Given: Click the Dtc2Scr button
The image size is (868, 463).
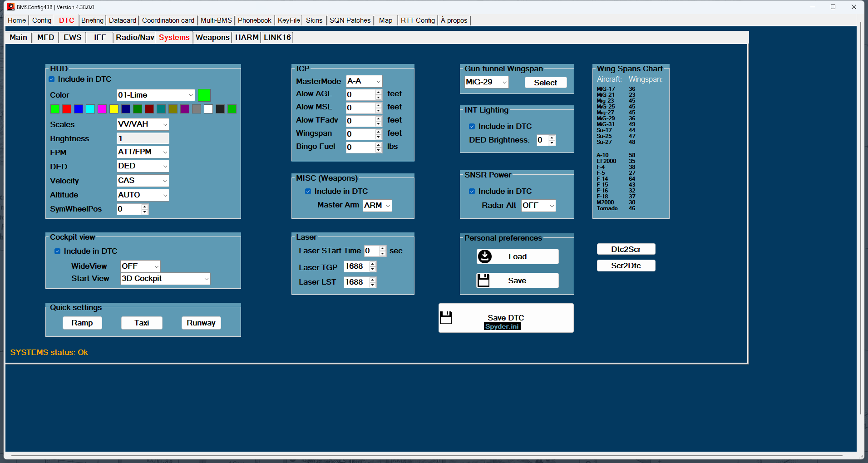Looking at the screenshot, I should [626, 249].
